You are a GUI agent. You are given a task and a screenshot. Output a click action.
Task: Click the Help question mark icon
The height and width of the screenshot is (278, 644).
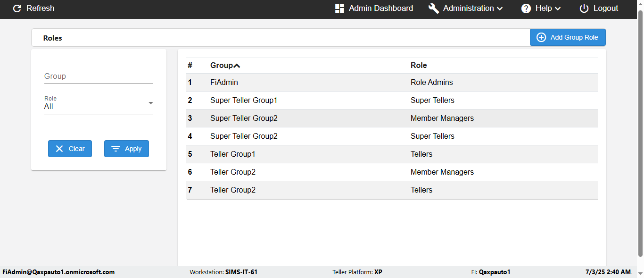[x=526, y=8]
